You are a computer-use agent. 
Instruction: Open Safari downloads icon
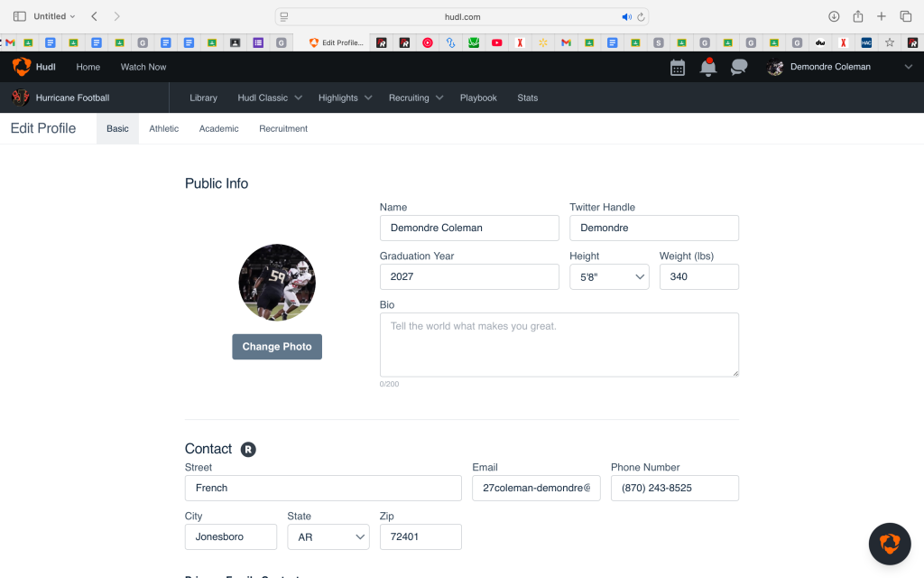click(834, 16)
